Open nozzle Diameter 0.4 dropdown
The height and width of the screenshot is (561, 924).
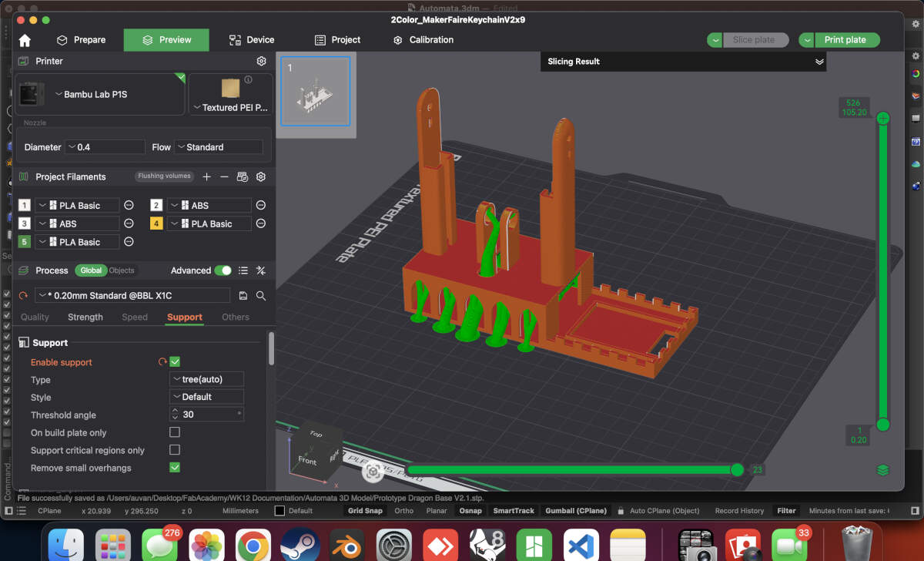(x=105, y=147)
